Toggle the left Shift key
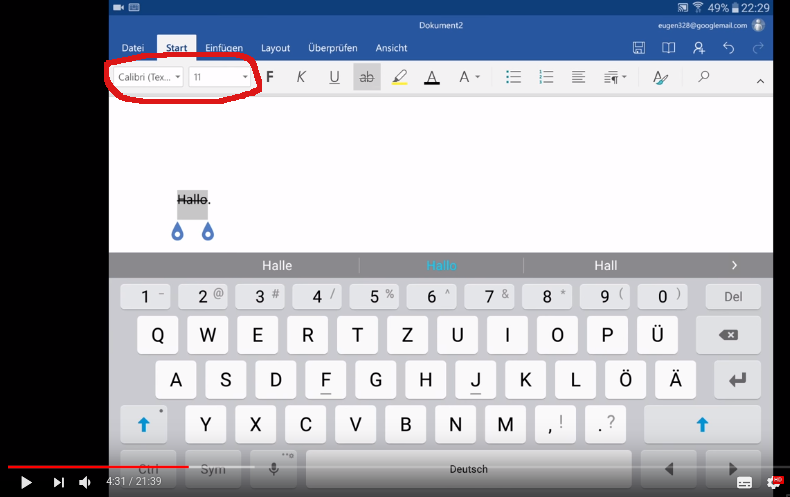This screenshot has height=497, width=790. 144,424
